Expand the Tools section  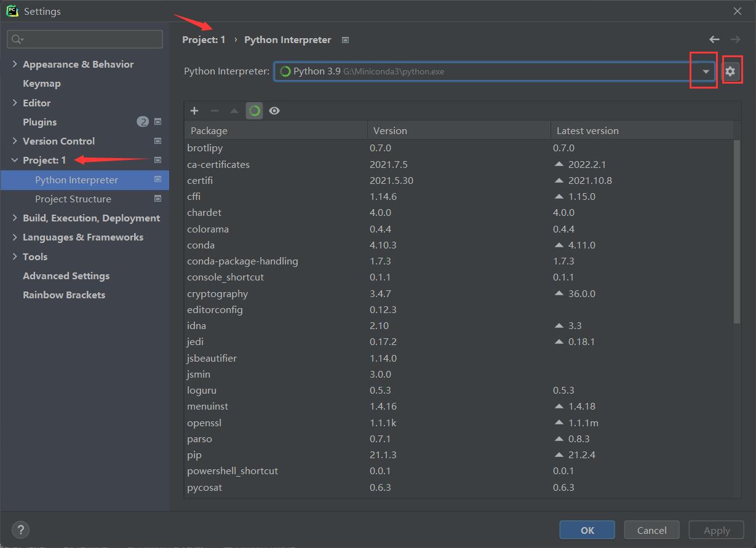[x=15, y=256]
